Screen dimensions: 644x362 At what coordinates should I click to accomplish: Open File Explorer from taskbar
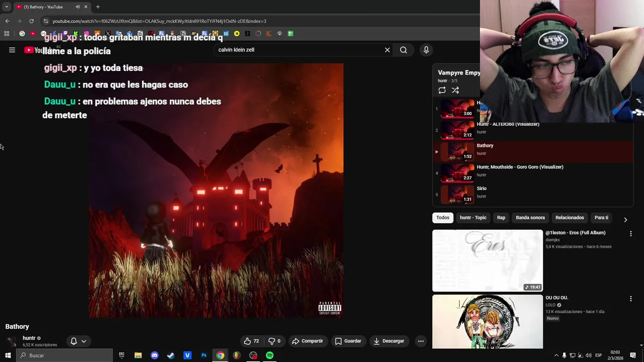[x=138, y=355]
